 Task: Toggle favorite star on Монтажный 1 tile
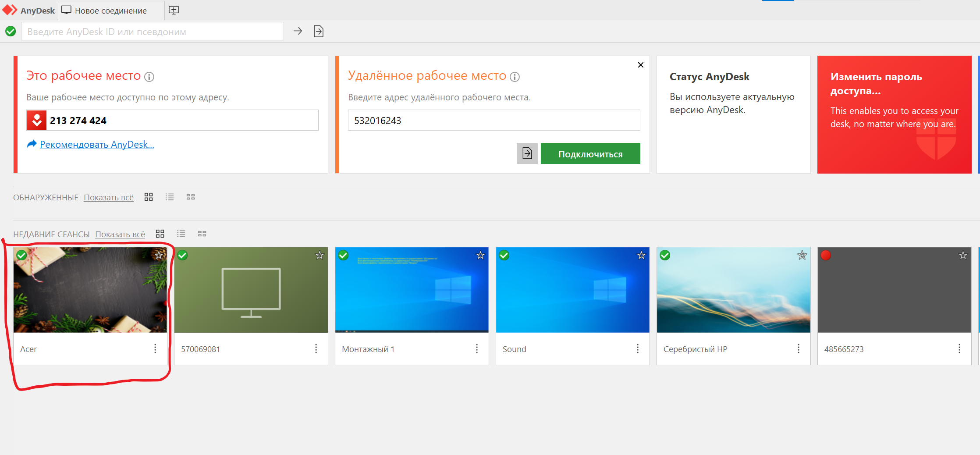[480, 255]
